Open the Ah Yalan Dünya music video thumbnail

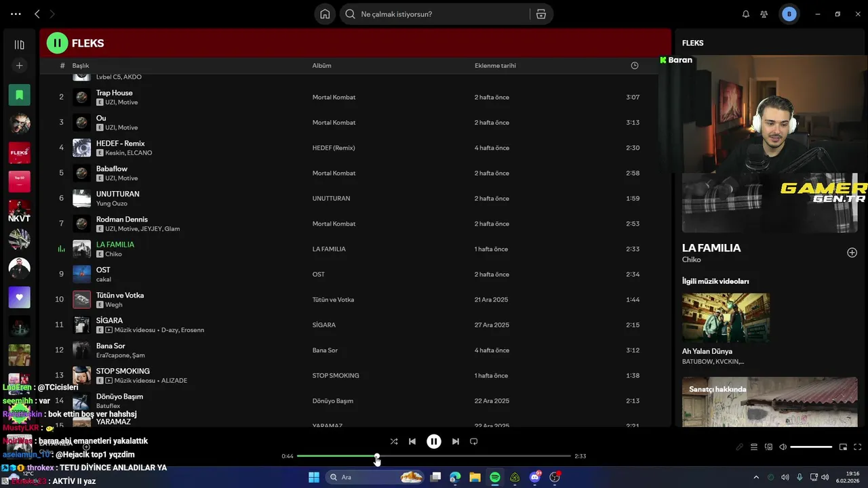(726, 318)
